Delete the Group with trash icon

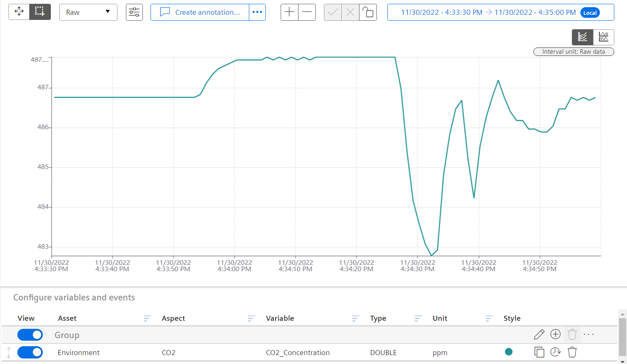coord(572,334)
